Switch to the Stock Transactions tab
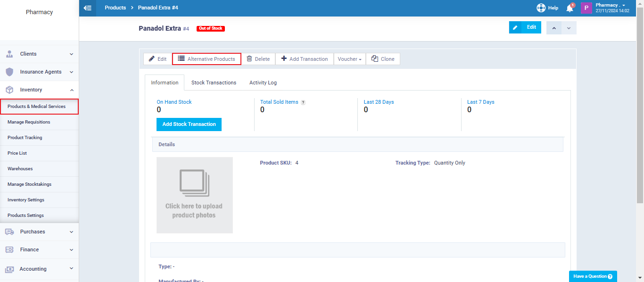Viewport: 644px width, 282px height. pos(214,83)
